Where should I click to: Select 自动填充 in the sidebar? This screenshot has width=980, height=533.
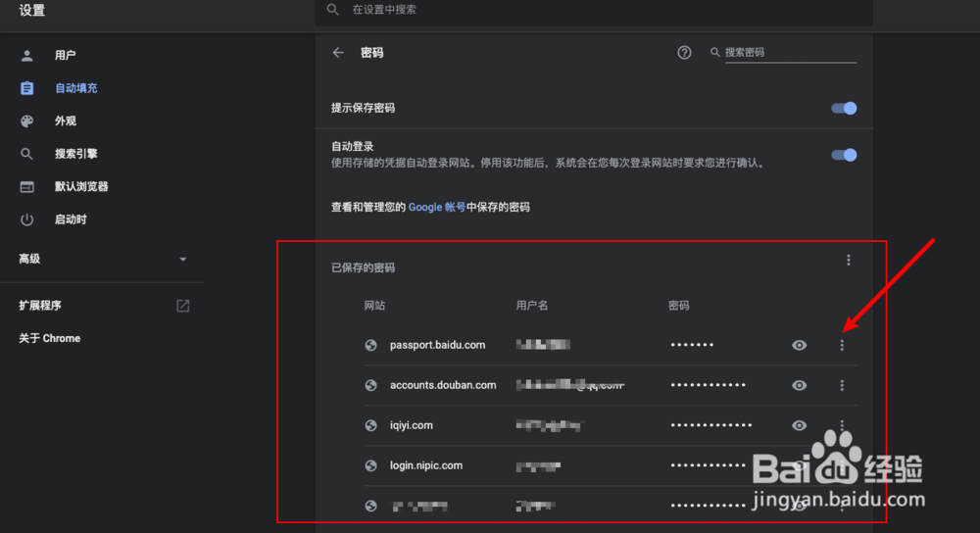pyautogui.click(x=75, y=88)
